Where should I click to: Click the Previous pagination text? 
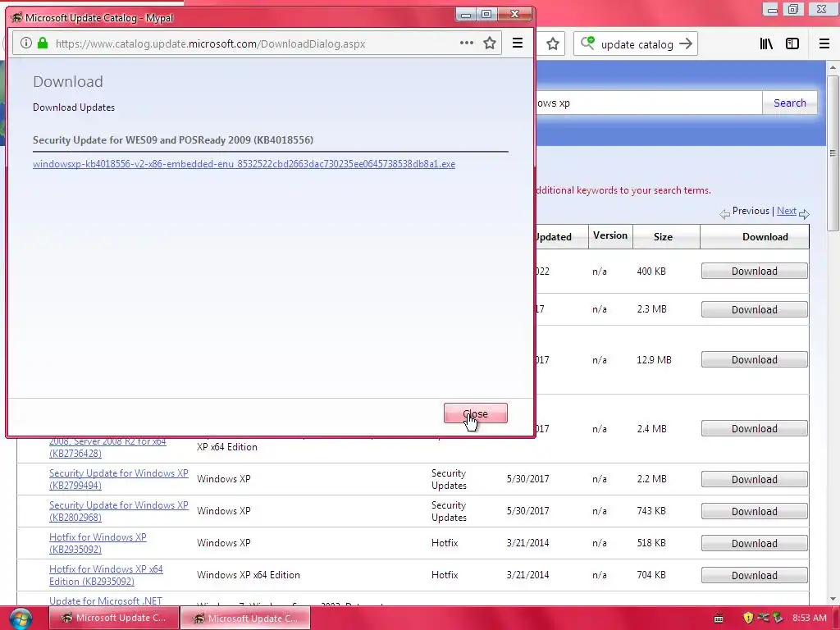751,211
